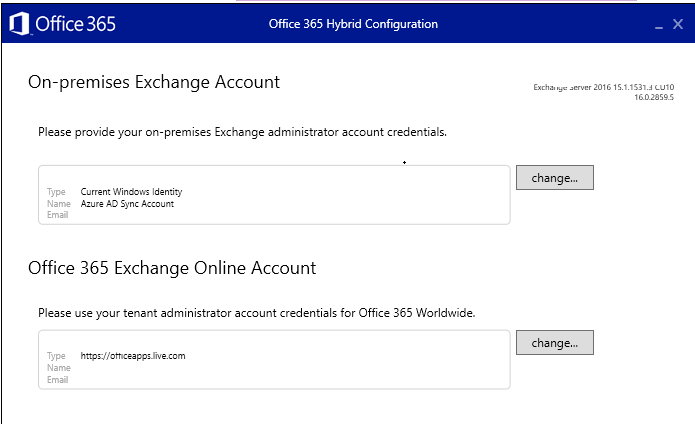Click the "Azure AD Sync Account" name

127,204
